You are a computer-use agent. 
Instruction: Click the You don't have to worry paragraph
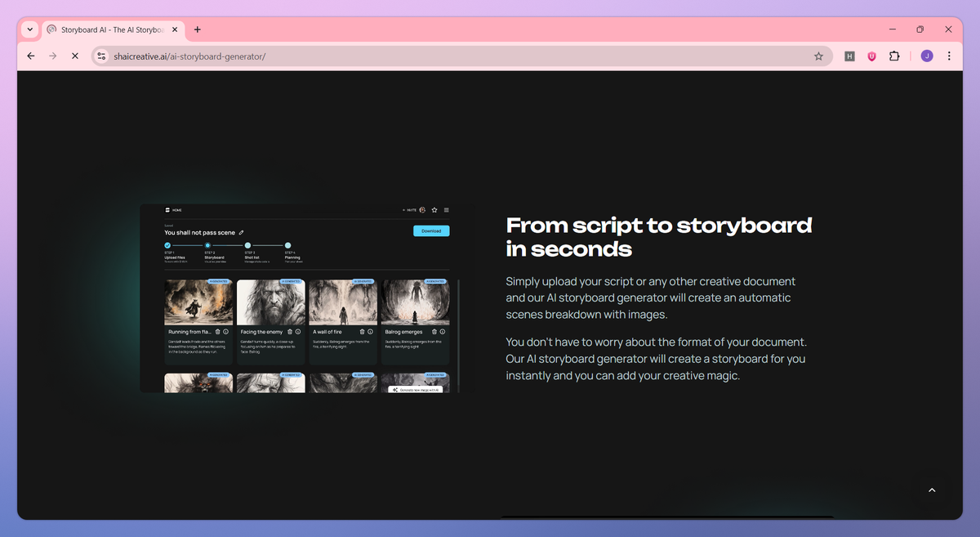point(657,359)
